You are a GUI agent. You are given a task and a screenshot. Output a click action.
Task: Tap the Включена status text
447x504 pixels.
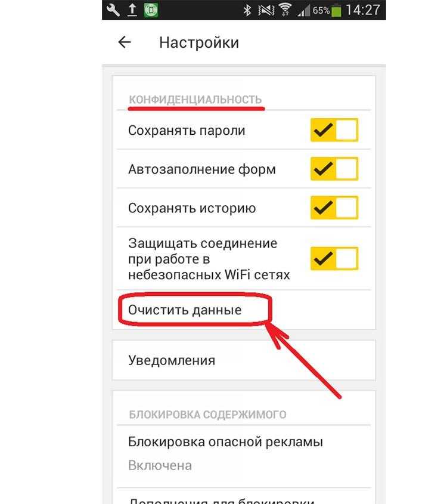(x=160, y=465)
